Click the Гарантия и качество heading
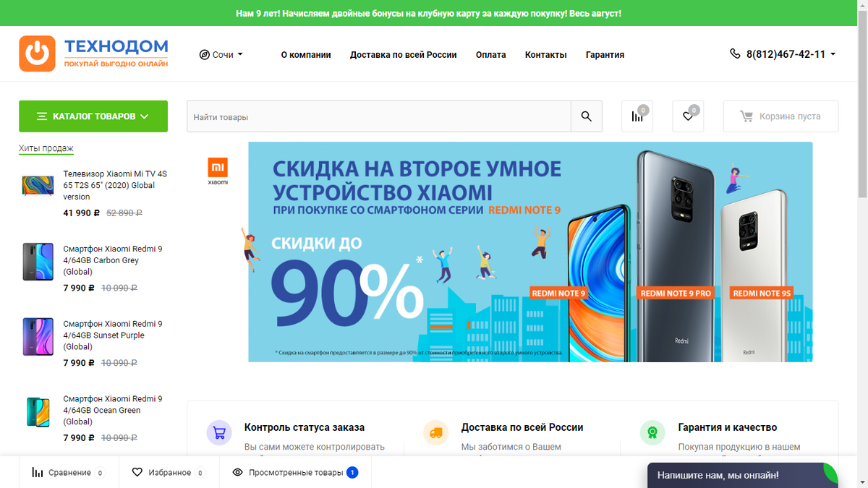This screenshot has width=868, height=488. (728, 427)
